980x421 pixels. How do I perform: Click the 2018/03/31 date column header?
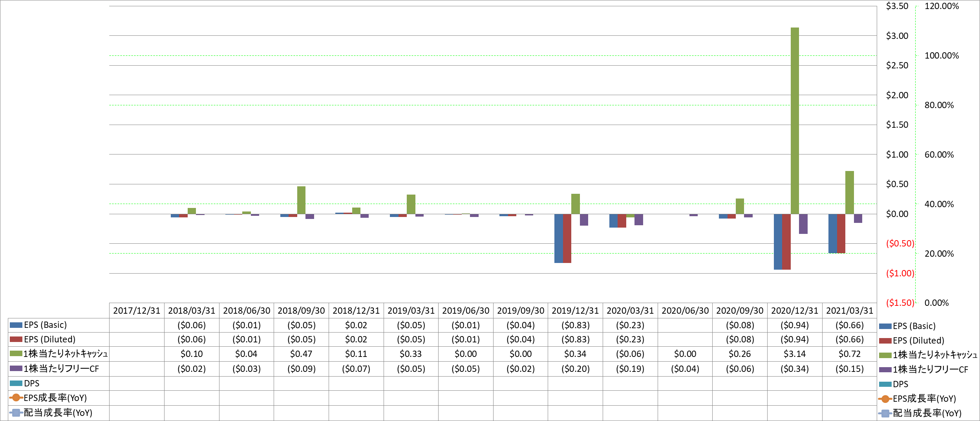click(x=192, y=311)
